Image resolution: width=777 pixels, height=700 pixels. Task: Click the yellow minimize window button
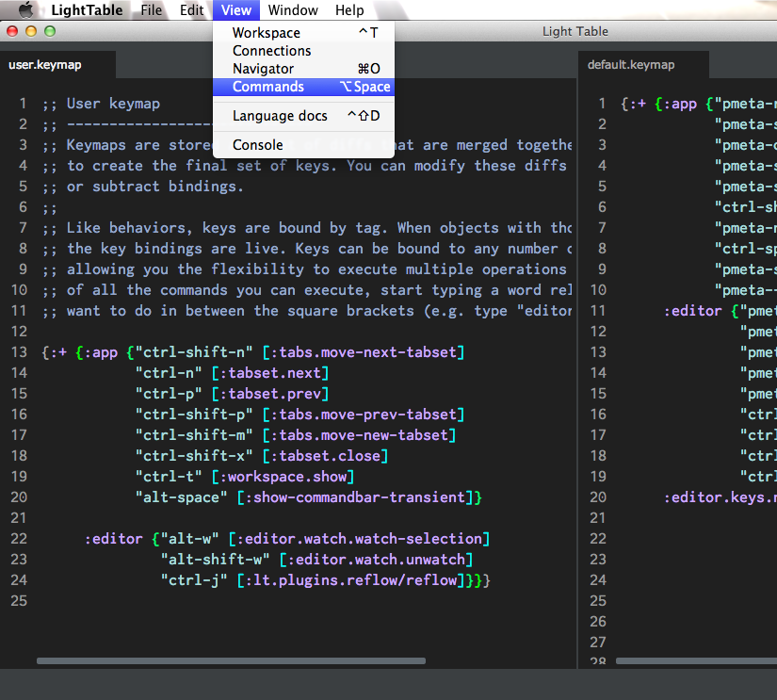pos(31,31)
